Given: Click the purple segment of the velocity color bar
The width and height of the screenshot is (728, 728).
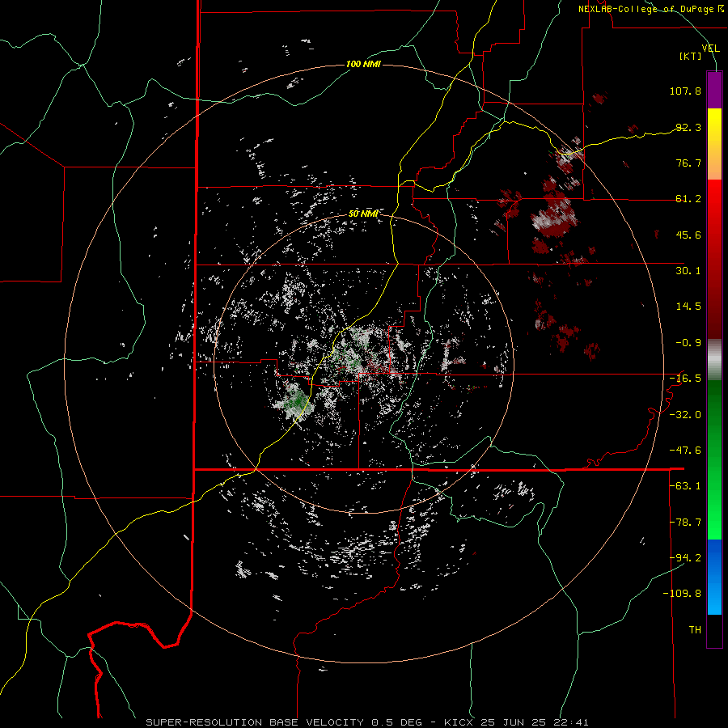Looking at the screenshot, I should [714, 90].
